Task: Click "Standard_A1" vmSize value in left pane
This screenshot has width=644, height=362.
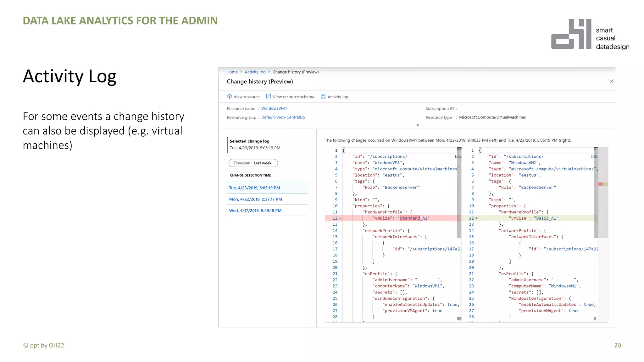Action: (414, 218)
